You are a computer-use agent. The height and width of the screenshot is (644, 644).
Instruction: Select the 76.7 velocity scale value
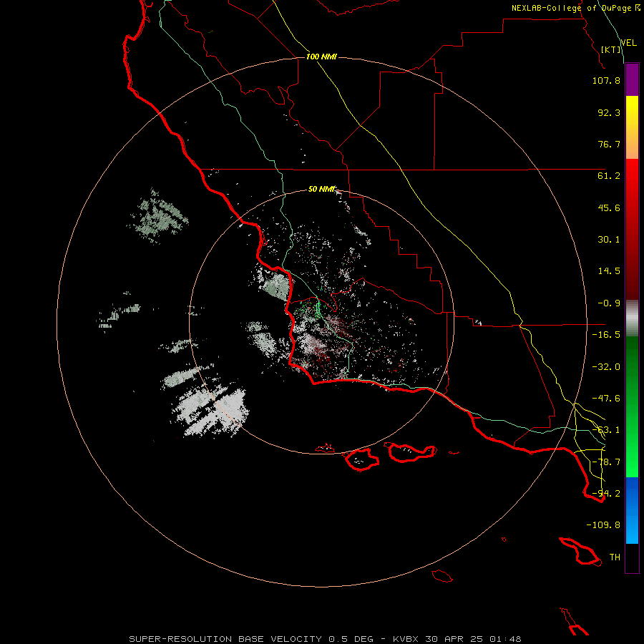[x=609, y=144]
